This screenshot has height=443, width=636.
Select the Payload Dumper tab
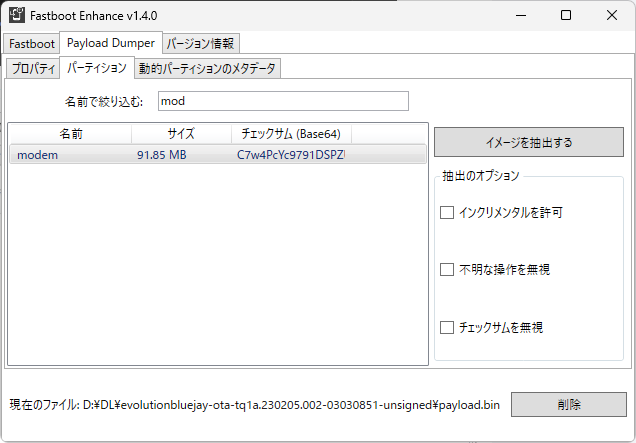coord(111,43)
